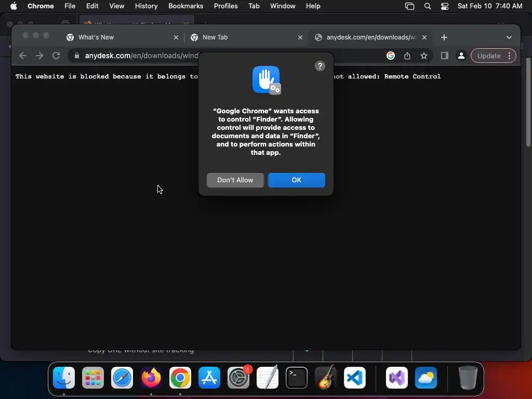The height and width of the screenshot is (399, 532).
Task: Open the Tab menu
Action: (254, 6)
